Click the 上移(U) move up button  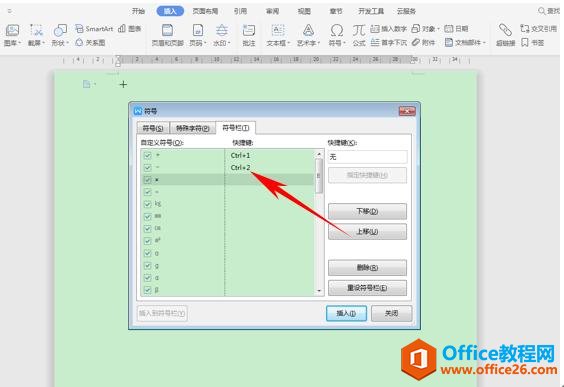(367, 232)
